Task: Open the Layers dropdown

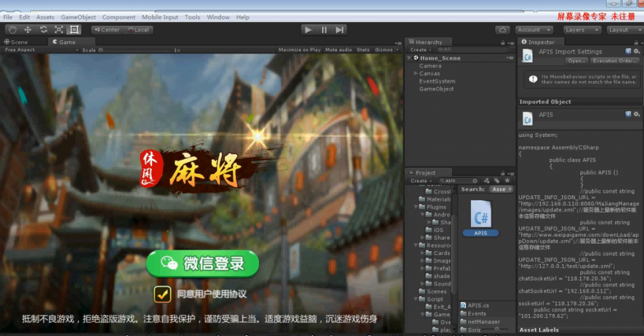Action: [x=579, y=30]
